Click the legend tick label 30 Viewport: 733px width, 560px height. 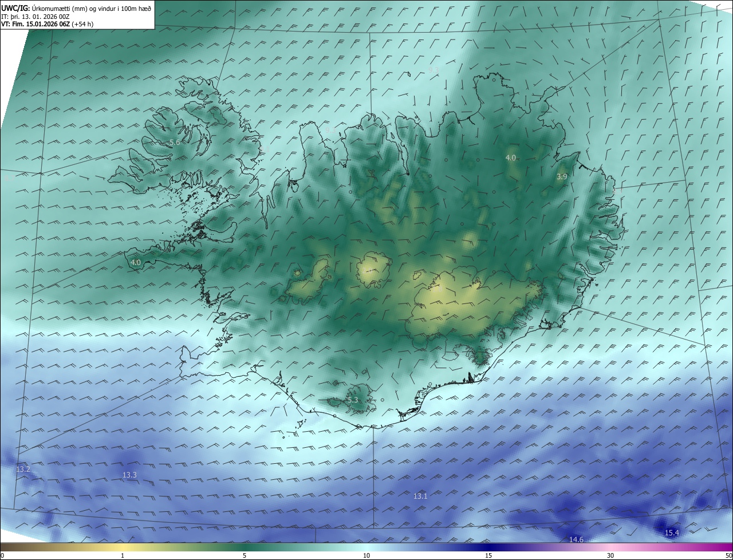(610, 555)
